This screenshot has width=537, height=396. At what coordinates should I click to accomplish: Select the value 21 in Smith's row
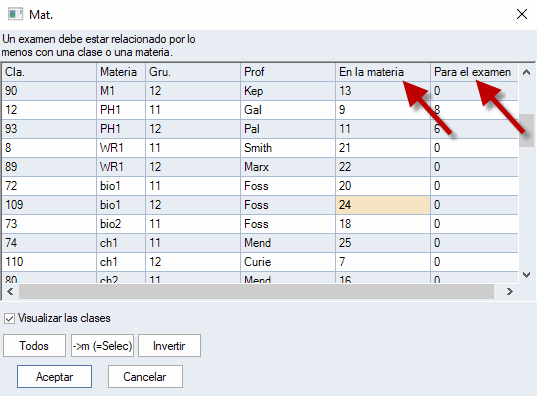pos(383,148)
